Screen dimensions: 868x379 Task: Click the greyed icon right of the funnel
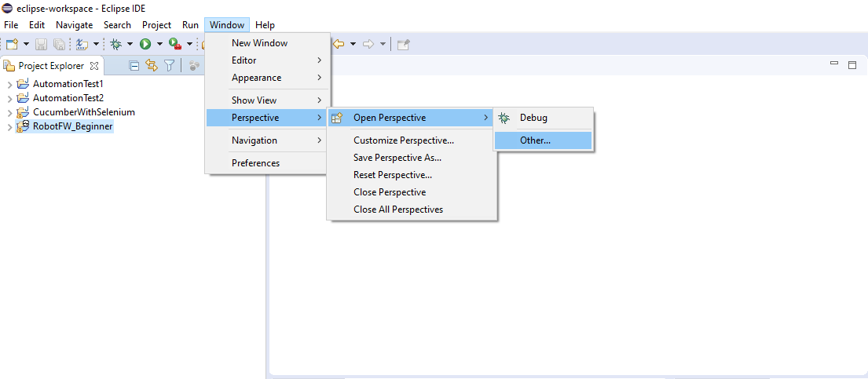click(194, 66)
